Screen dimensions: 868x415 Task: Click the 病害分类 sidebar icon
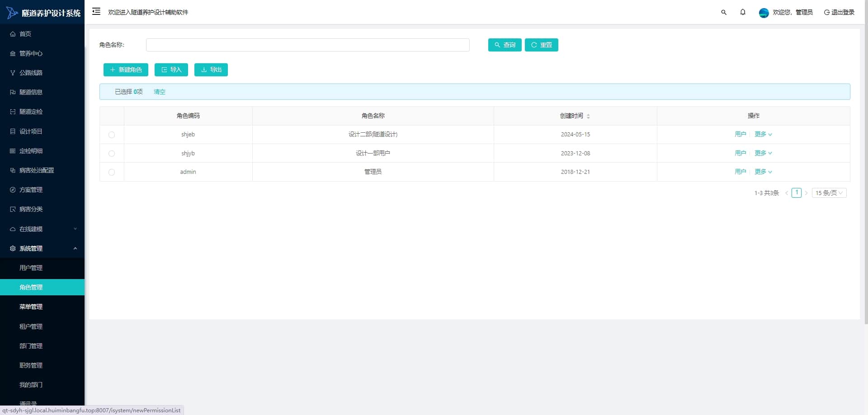[x=13, y=209]
